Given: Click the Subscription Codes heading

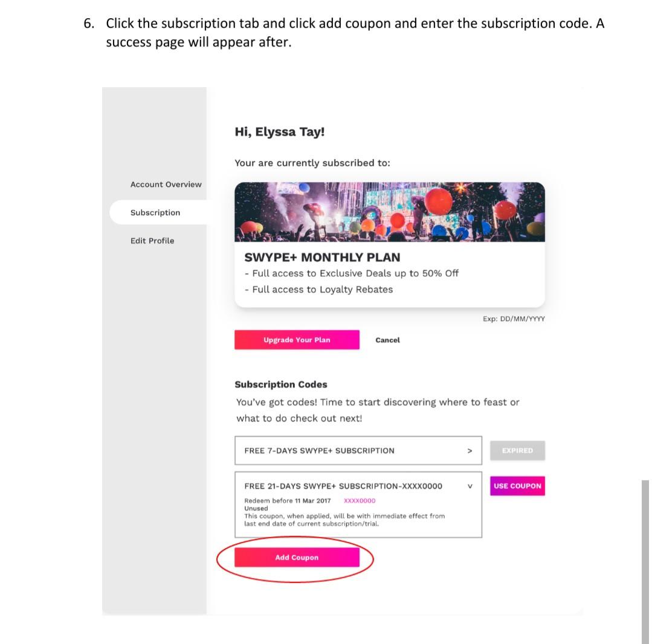Looking at the screenshot, I should (281, 385).
